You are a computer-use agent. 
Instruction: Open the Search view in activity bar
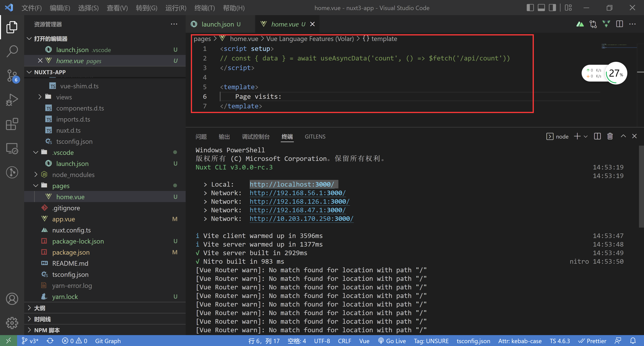click(x=12, y=51)
